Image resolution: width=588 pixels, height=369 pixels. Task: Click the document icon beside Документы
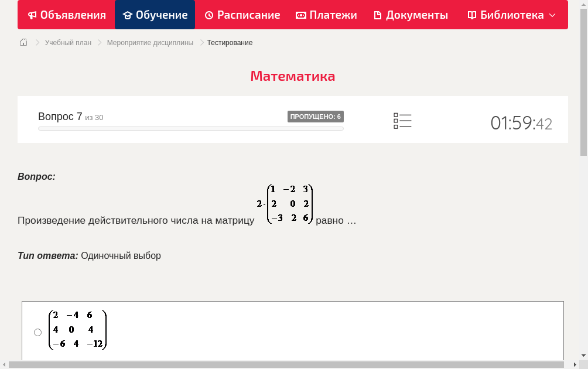[378, 15]
